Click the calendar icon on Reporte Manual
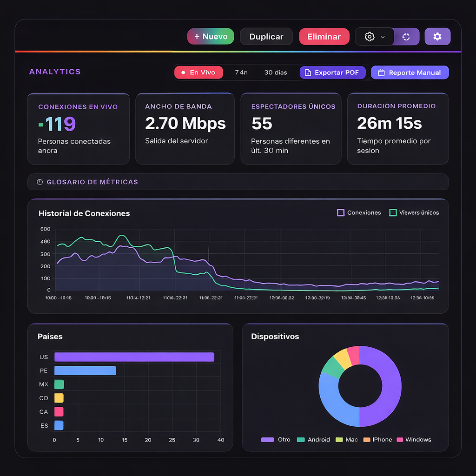This screenshot has width=476, height=476. point(381,73)
